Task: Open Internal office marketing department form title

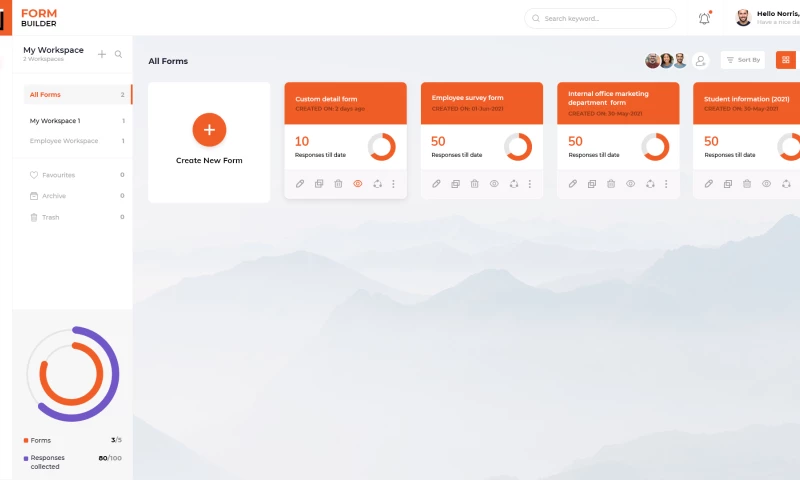Action: tap(608, 98)
